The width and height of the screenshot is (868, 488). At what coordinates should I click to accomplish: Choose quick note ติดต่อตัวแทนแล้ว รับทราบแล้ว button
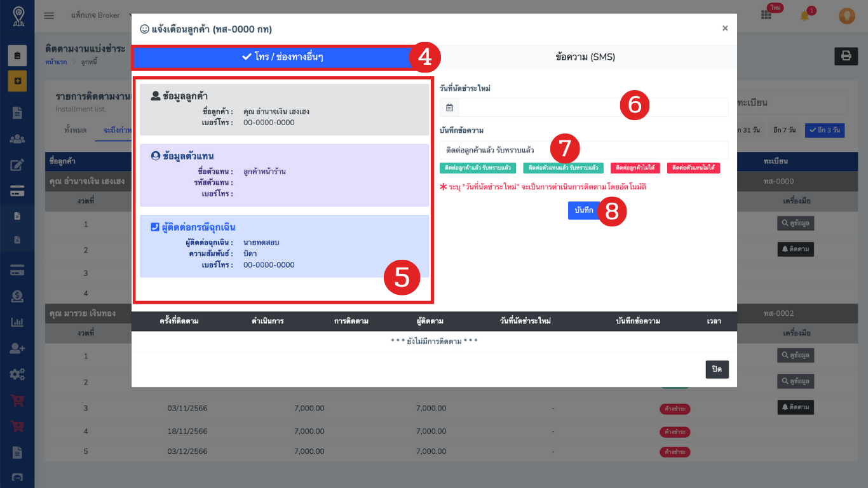click(x=563, y=168)
